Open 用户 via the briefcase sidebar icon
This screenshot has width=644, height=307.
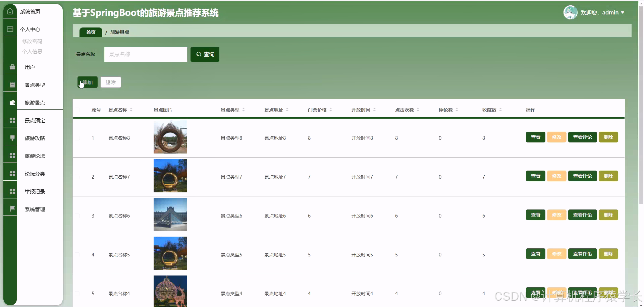pos(12,67)
